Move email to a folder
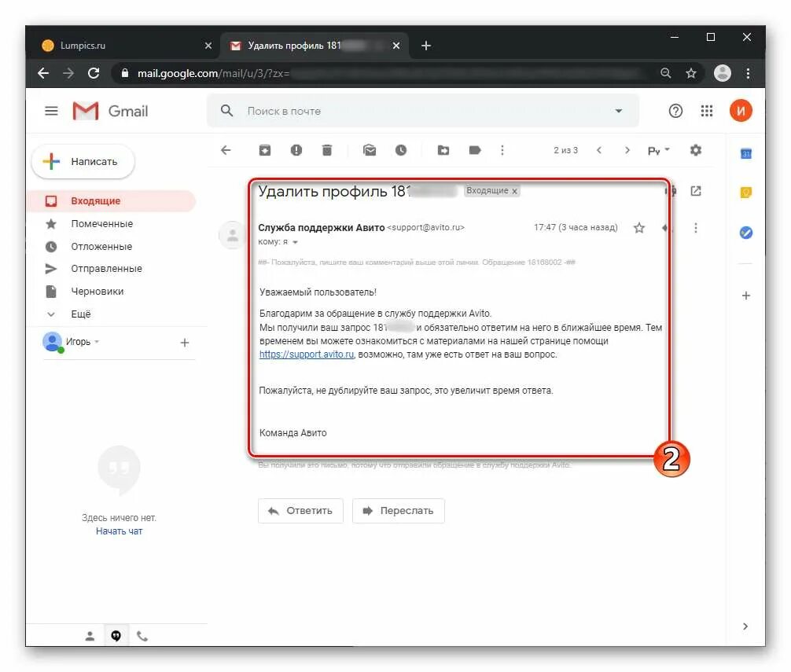The image size is (791, 672). [443, 150]
